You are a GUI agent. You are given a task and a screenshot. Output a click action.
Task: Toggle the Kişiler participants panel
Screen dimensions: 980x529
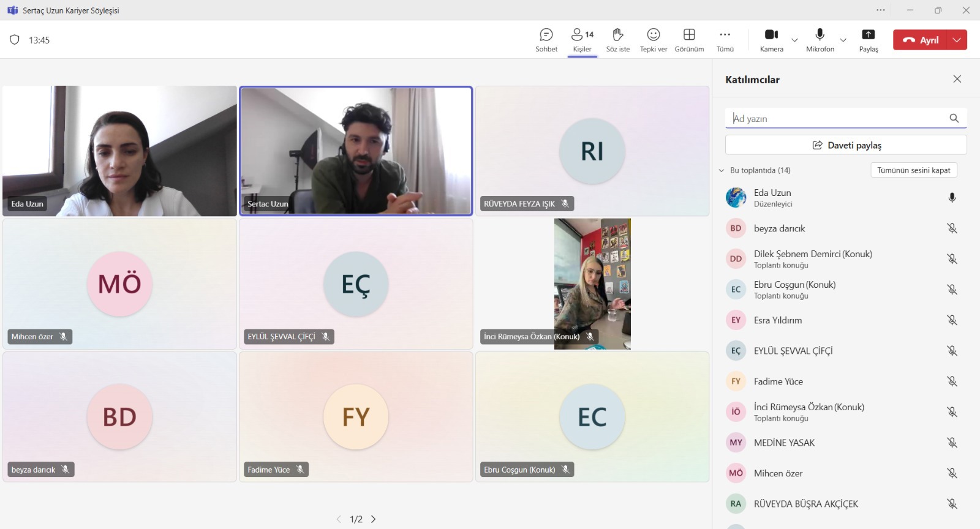(582, 40)
